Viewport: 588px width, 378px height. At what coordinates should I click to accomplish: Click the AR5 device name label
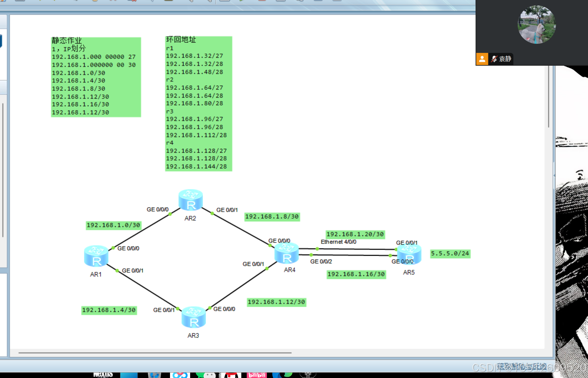pos(409,273)
